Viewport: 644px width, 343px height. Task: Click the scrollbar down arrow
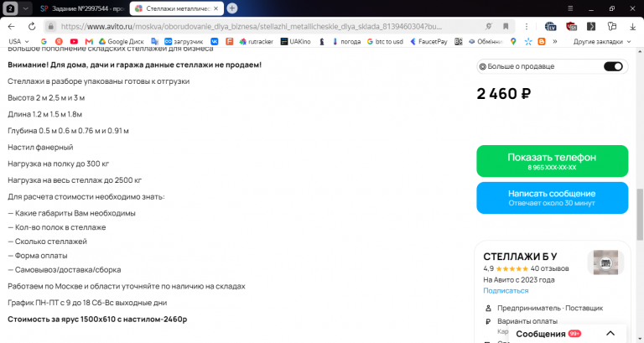click(640, 338)
